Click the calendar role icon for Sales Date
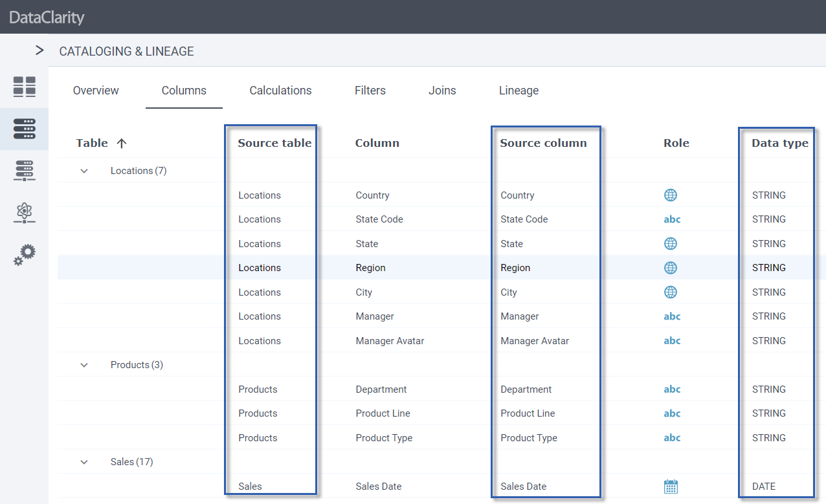The image size is (826, 504). pos(671,487)
